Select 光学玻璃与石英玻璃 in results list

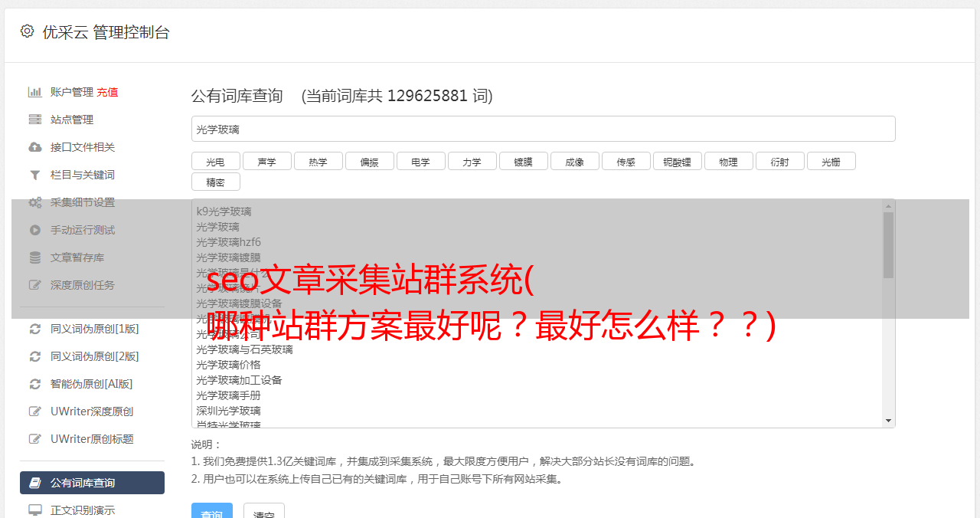(x=244, y=349)
